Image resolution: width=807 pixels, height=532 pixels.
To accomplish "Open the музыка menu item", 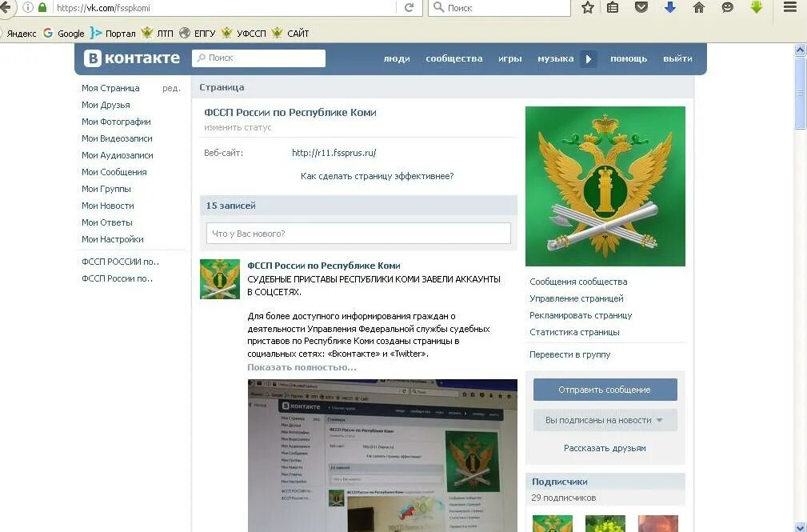I will point(555,58).
